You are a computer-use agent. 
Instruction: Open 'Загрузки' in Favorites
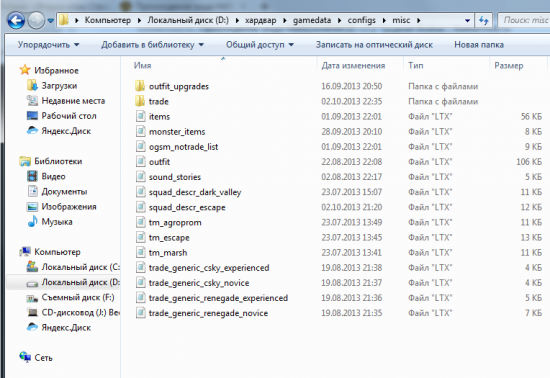[x=59, y=86]
